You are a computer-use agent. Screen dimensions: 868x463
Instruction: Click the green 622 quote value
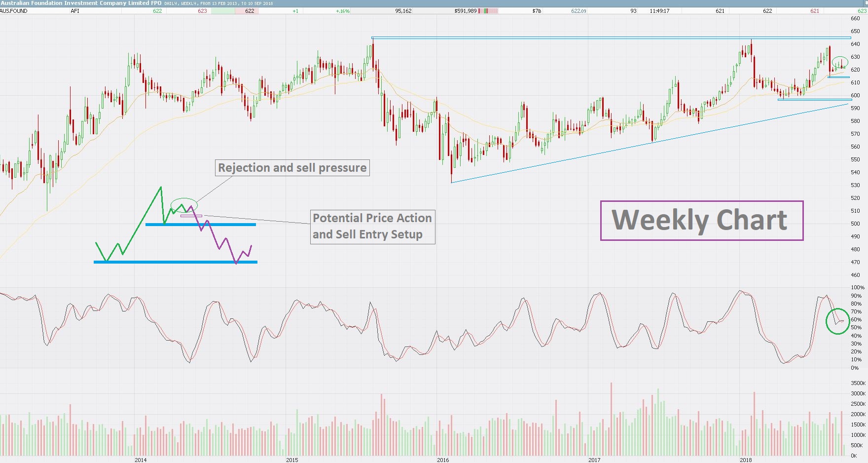point(157,11)
